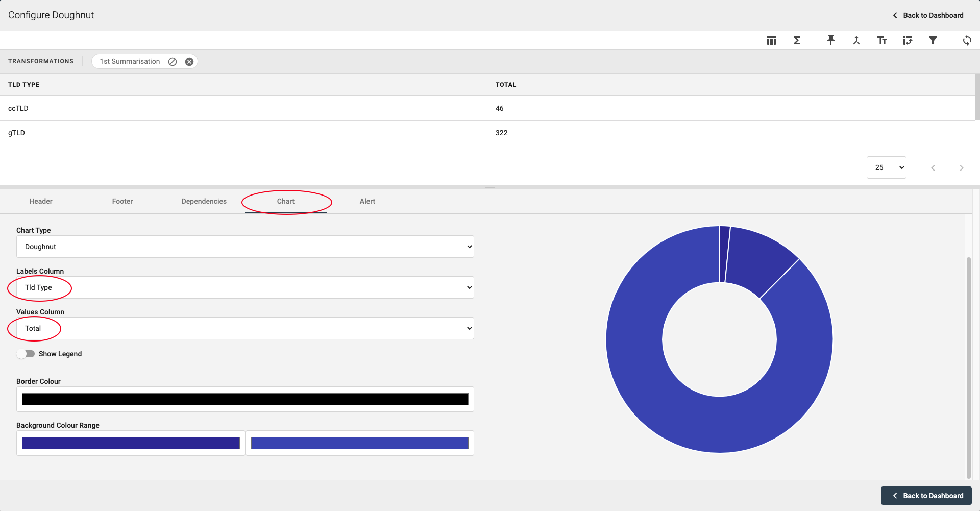The image size is (980, 511).
Task: Remove the 1st Summarisation chip
Action: pyautogui.click(x=189, y=62)
